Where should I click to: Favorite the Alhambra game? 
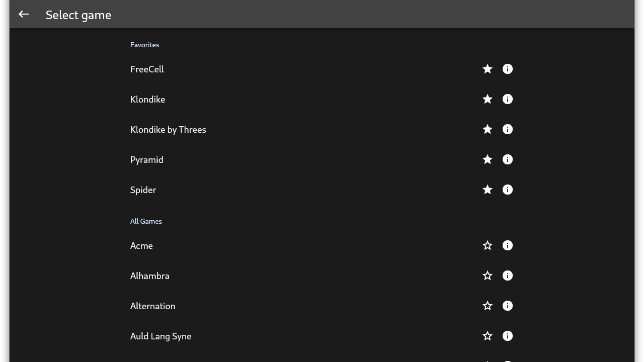pyautogui.click(x=487, y=276)
